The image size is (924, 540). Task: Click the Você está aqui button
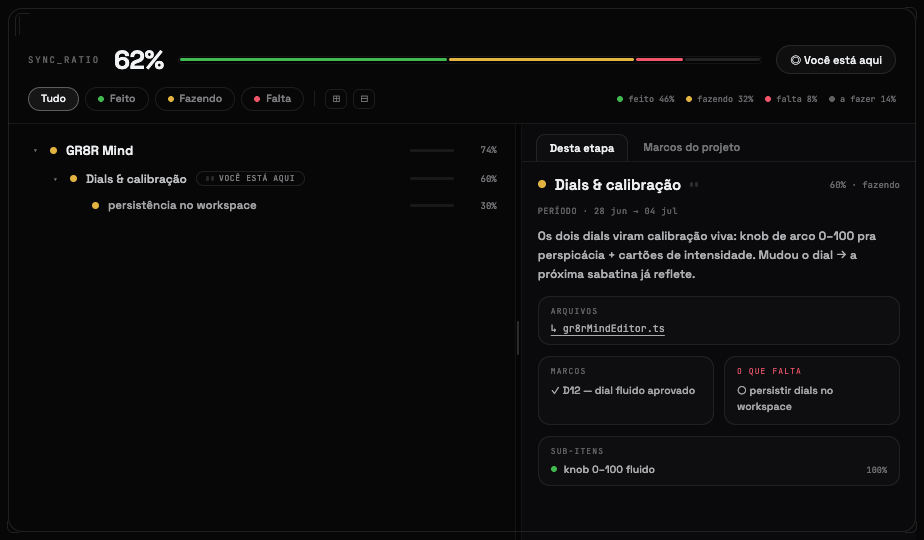(x=836, y=60)
